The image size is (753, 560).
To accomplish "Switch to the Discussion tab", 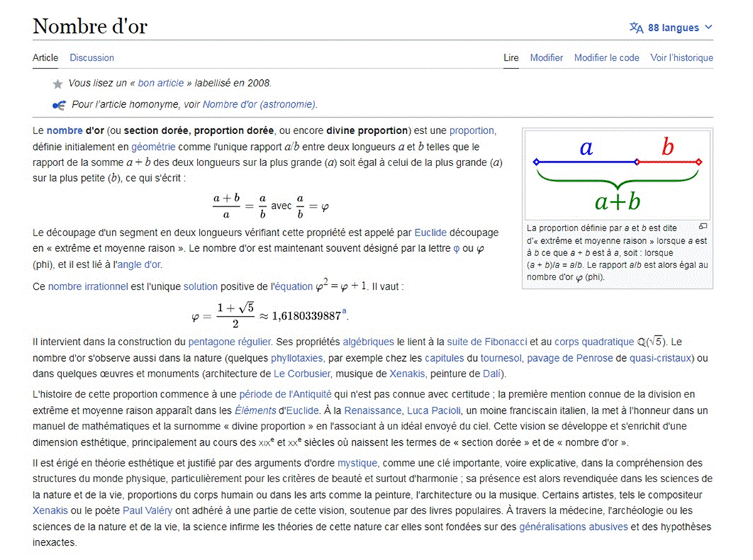I will [92, 58].
